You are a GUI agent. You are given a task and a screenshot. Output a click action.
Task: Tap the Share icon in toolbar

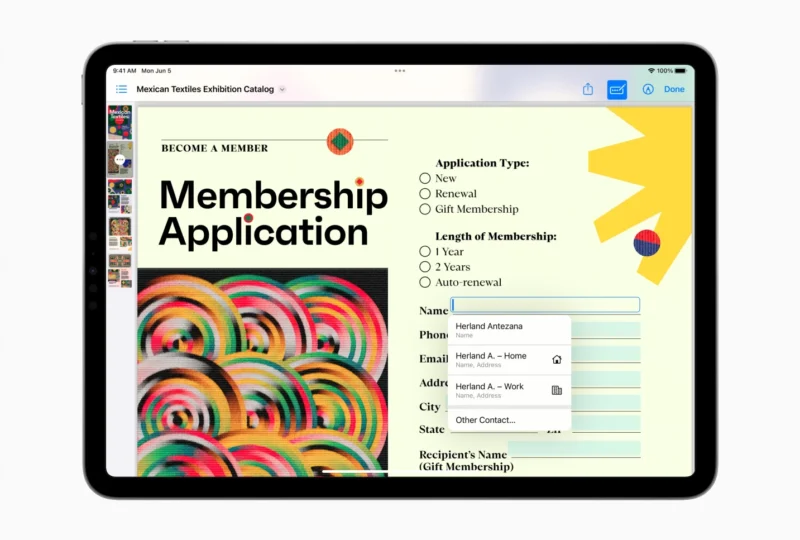[x=588, y=89]
